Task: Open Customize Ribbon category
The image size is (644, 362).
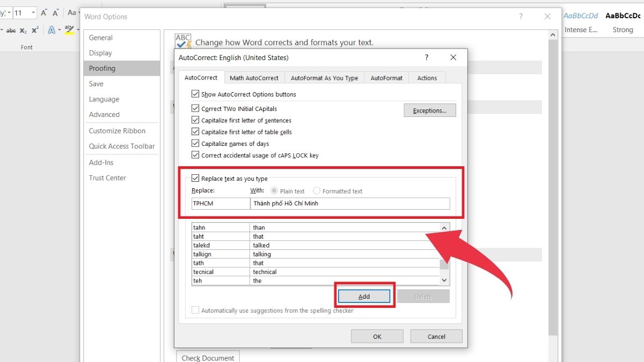Action: [x=122, y=131]
